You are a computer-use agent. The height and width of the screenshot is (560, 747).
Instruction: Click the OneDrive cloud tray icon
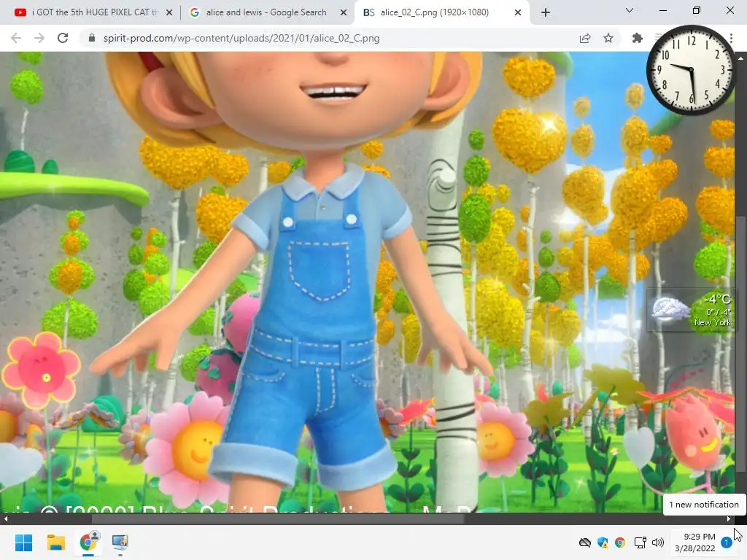[584, 542]
